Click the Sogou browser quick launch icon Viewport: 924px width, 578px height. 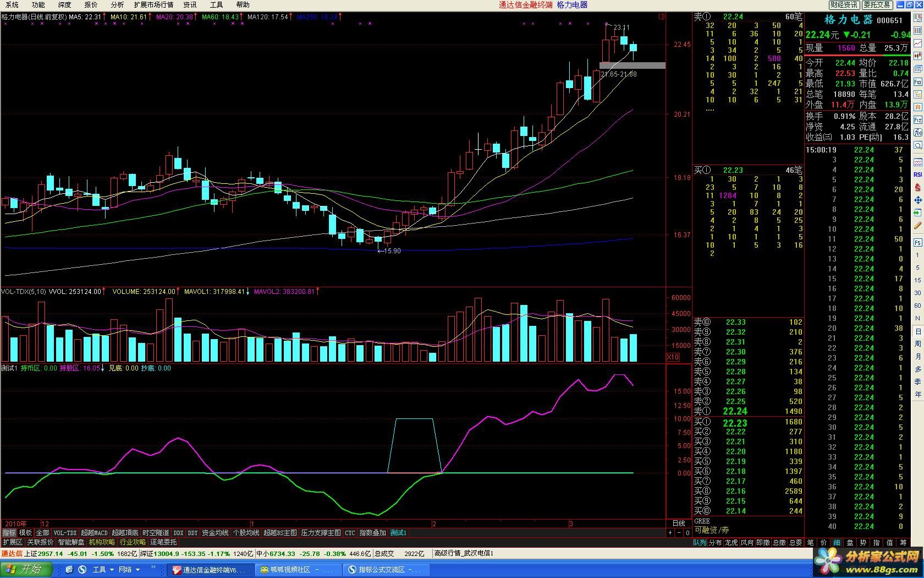[x=82, y=569]
